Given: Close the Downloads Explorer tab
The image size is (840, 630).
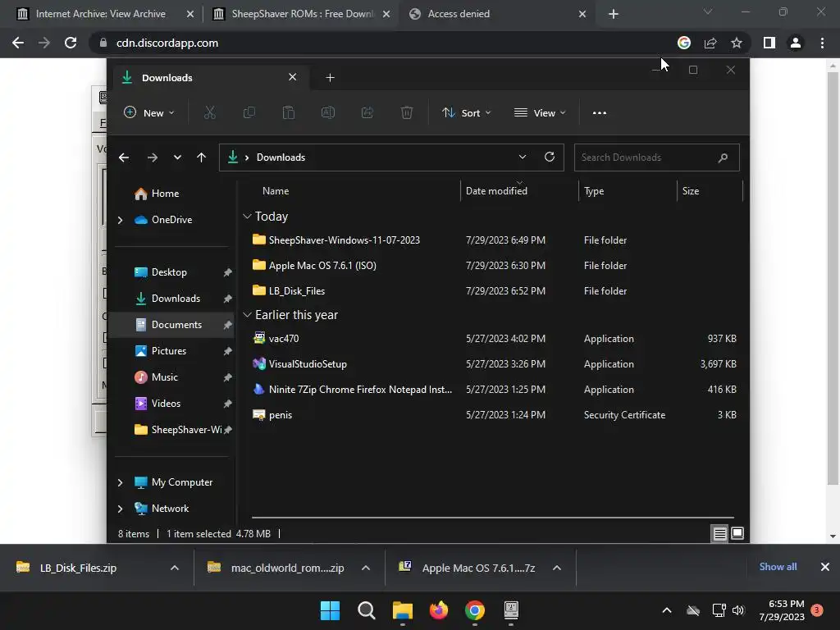Looking at the screenshot, I should click(x=293, y=77).
